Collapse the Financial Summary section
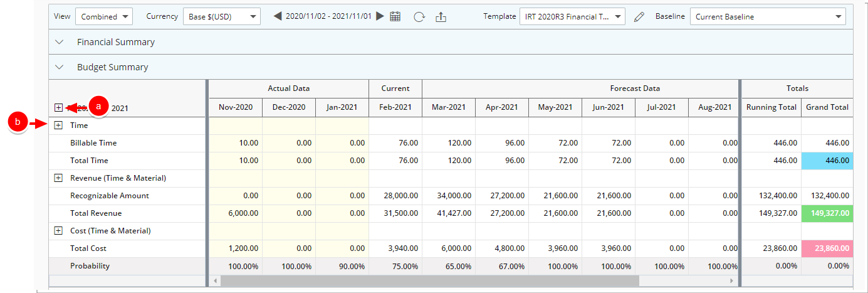 click(x=60, y=42)
